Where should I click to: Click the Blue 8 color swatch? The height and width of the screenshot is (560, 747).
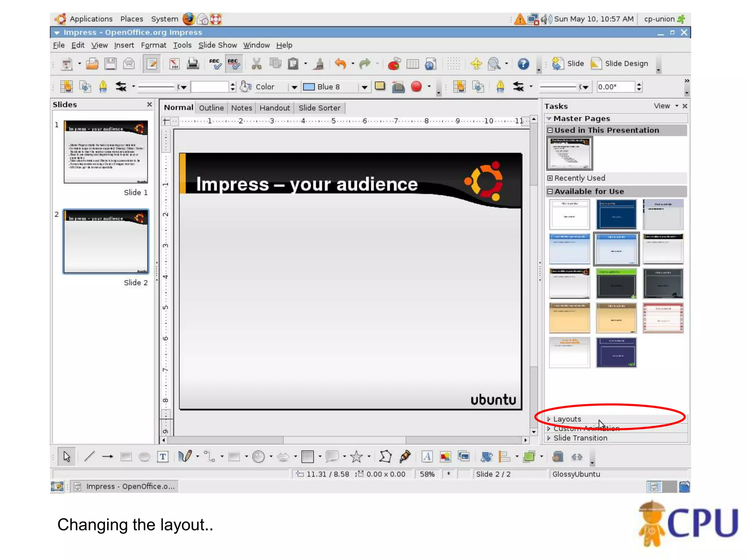[309, 87]
